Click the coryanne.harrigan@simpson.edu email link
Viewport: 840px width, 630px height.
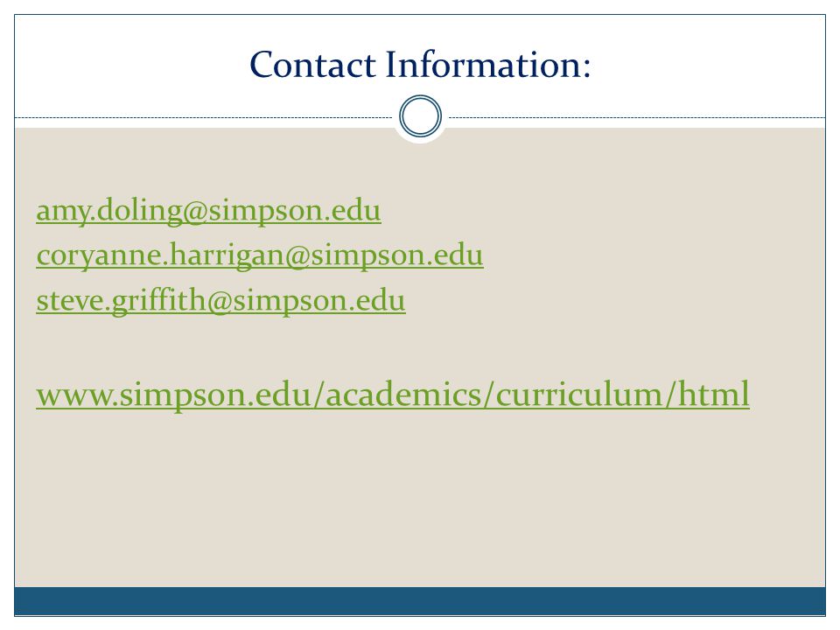click(x=260, y=255)
